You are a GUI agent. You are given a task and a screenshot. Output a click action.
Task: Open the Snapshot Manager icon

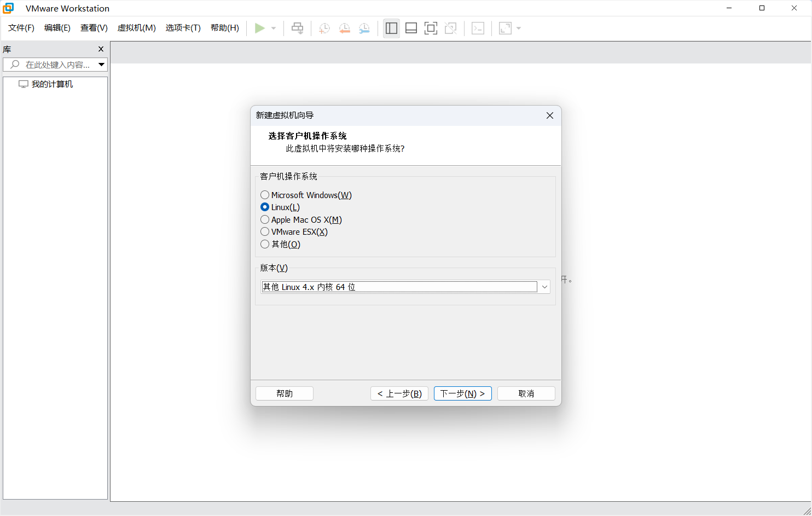(x=364, y=28)
